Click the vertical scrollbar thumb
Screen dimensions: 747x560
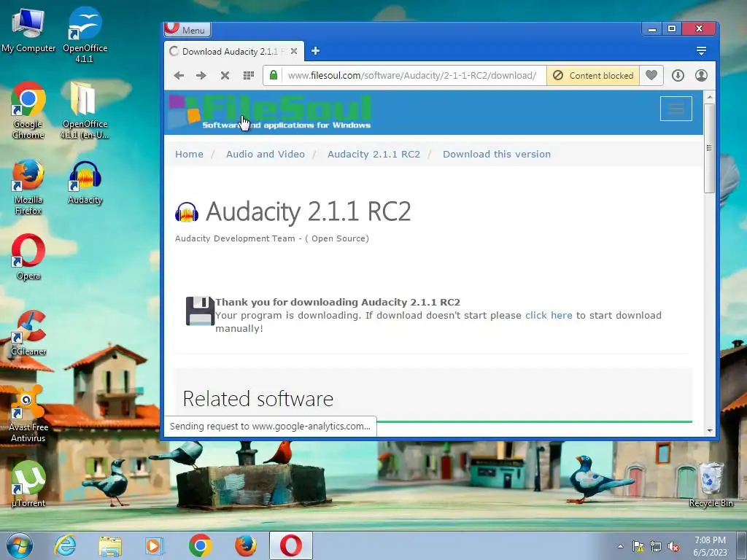[x=709, y=148]
